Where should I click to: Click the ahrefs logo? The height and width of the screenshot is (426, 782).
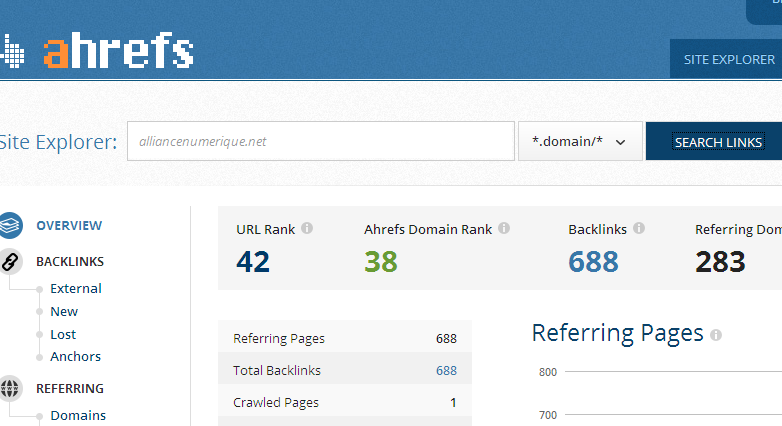tap(97, 50)
